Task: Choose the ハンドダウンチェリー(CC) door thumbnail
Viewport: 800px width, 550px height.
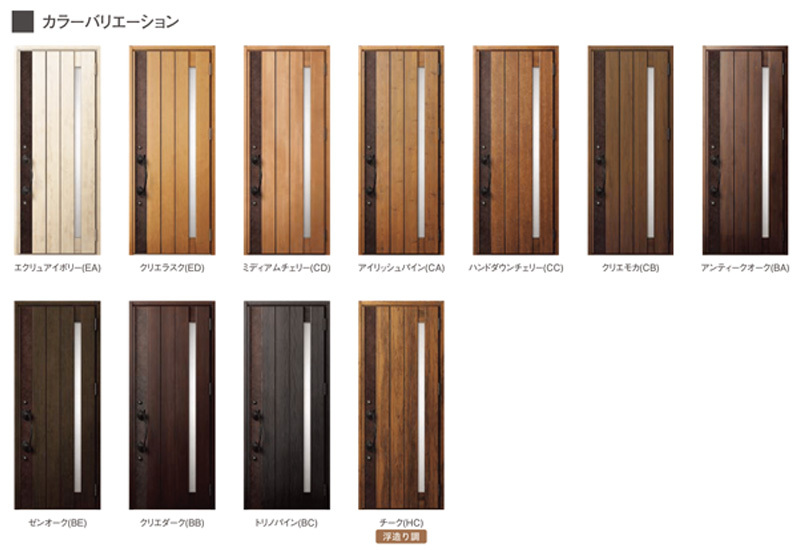Action: point(516,150)
